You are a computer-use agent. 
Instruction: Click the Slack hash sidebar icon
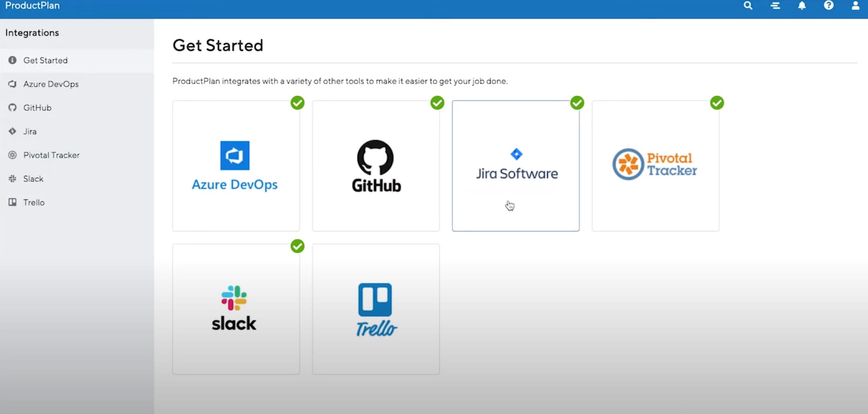coord(13,179)
